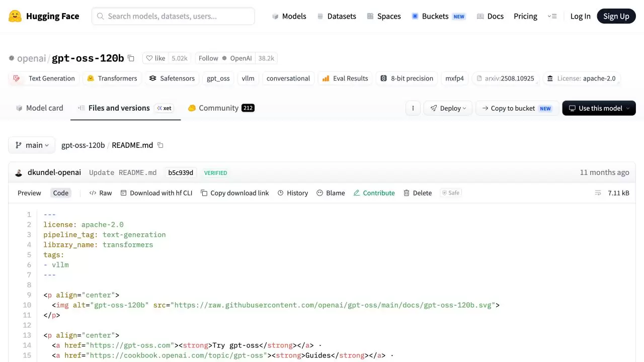Click Log In

[580, 16]
